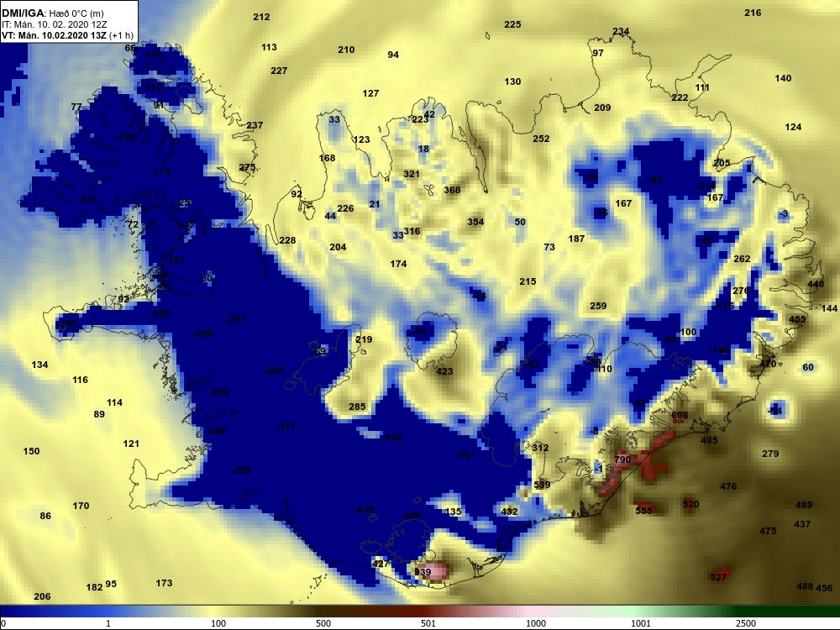The height and width of the screenshot is (630, 840).
Task: Click the legend scale label 1000
Action: pyautogui.click(x=536, y=623)
